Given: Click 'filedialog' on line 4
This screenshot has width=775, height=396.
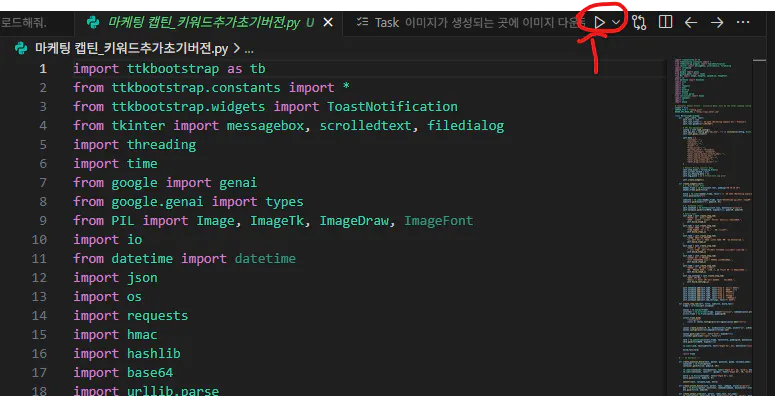Looking at the screenshot, I should (x=466, y=126).
